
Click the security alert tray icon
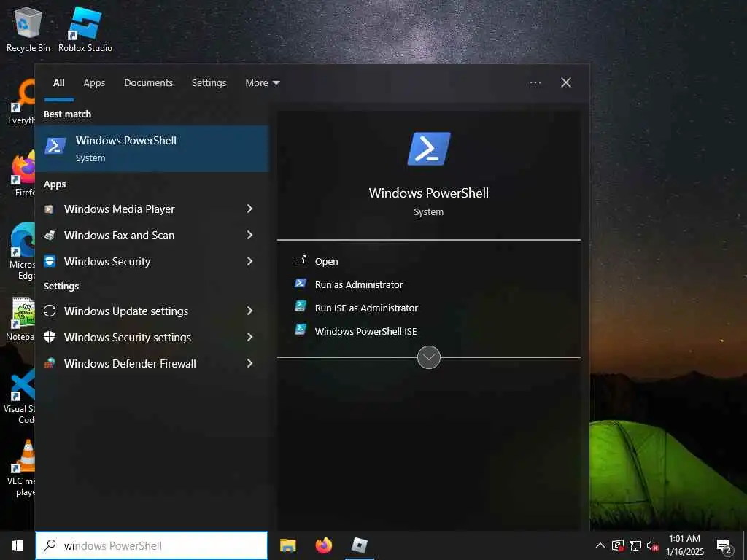pos(618,545)
